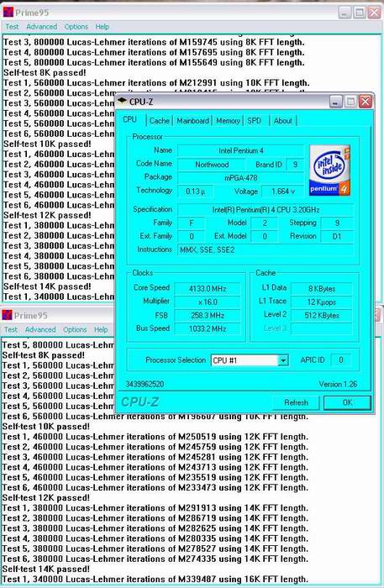Switch to the Mainboard tab in CPU-Z
Viewport: 384px width, 588px height.
tap(192, 121)
